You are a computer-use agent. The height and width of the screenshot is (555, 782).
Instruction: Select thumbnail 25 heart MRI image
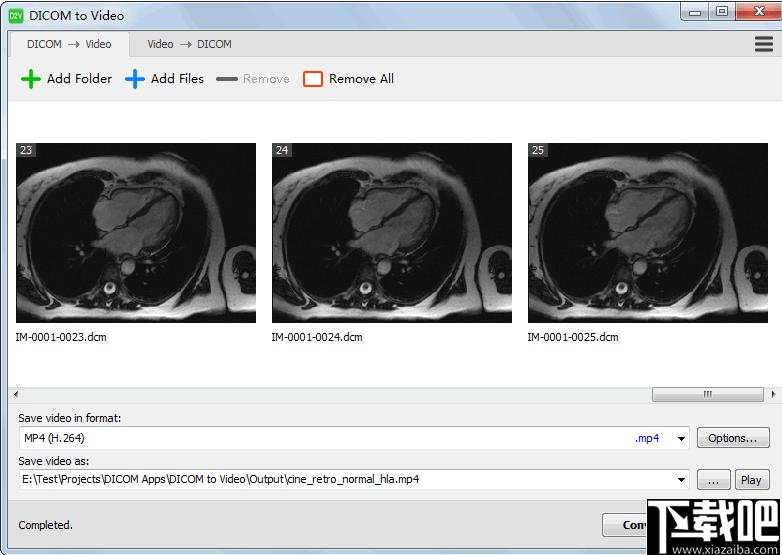pos(648,233)
